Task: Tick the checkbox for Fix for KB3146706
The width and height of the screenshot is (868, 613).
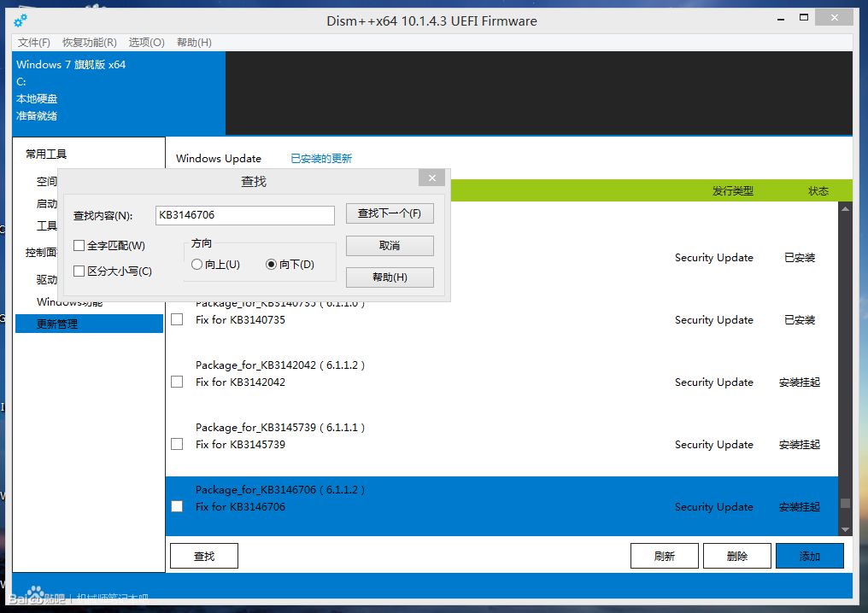Action: 177,507
